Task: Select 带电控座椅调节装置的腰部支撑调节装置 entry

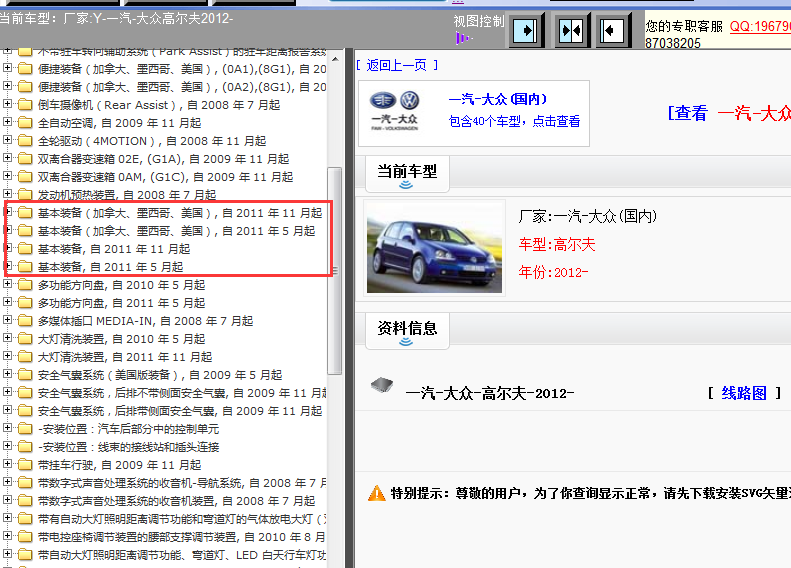Action: coord(182,537)
